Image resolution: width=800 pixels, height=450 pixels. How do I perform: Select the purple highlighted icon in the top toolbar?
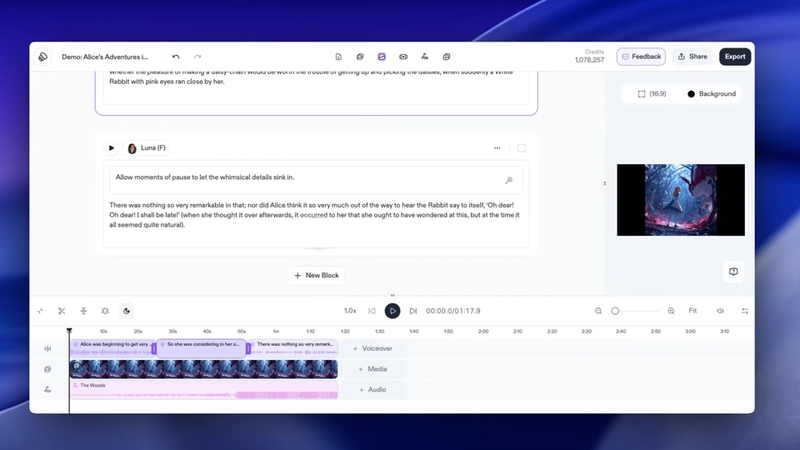(x=382, y=57)
